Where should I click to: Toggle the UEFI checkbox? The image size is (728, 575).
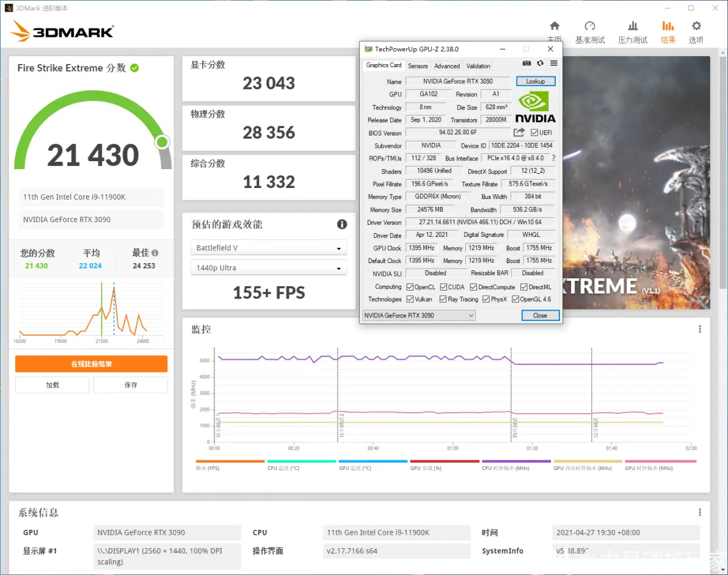(534, 132)
